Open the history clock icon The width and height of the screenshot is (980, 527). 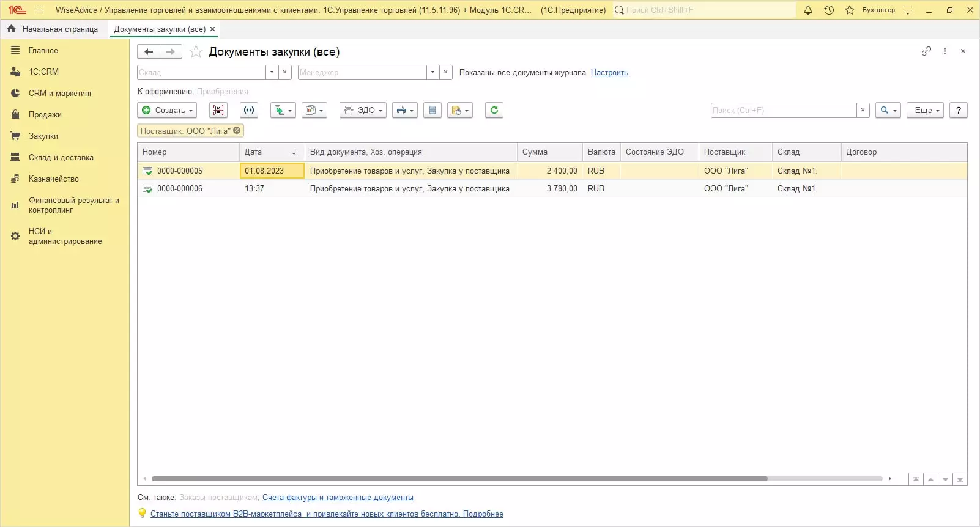[x=829, y=10]
